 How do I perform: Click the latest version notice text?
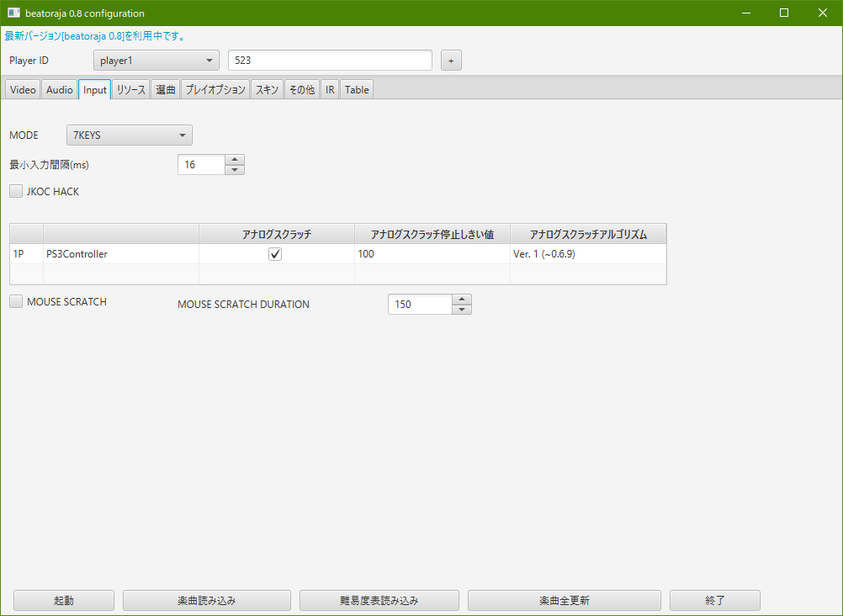point(94,36)
